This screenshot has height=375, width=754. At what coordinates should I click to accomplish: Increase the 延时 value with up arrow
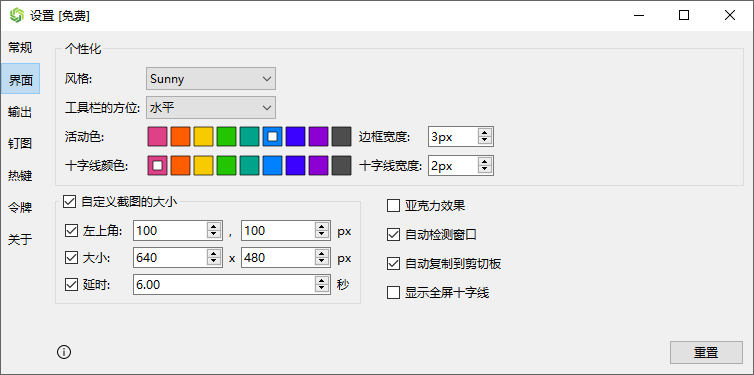coord(322,281)
